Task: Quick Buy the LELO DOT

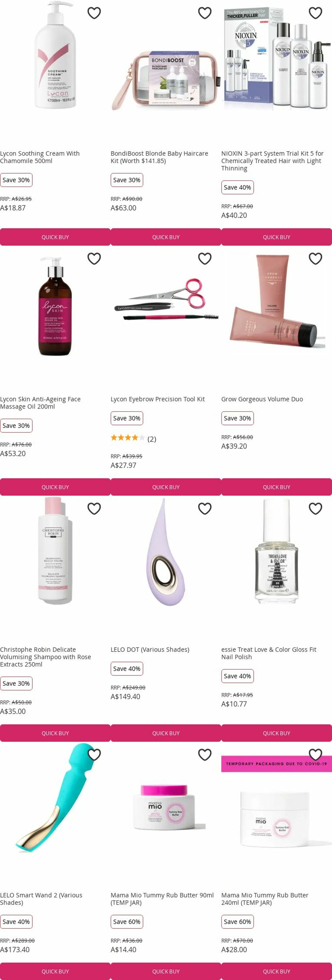Action: (x=166, y=733)
